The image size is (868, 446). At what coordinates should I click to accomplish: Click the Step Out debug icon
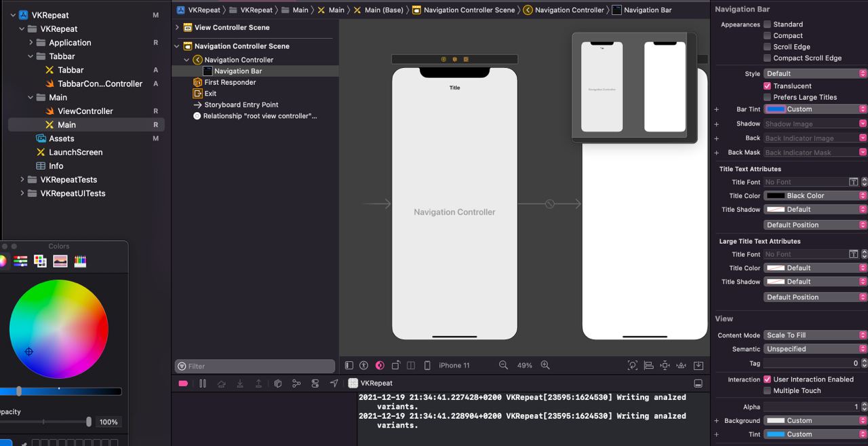click(258, 384)
